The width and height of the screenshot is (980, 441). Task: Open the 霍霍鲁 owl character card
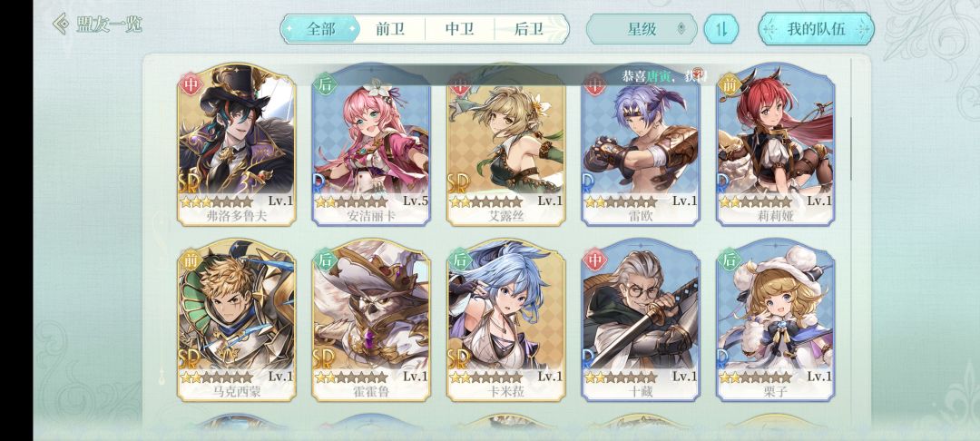371,319
